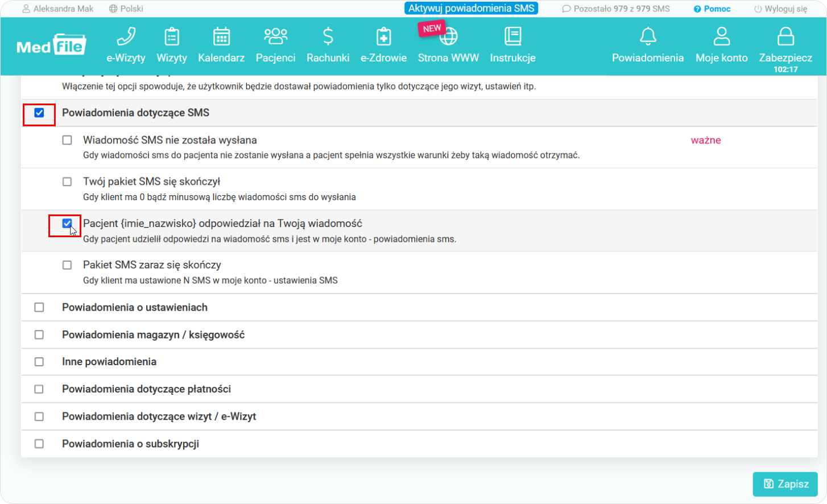Click 'Inne powiadomienia' row label

point(109,362)
